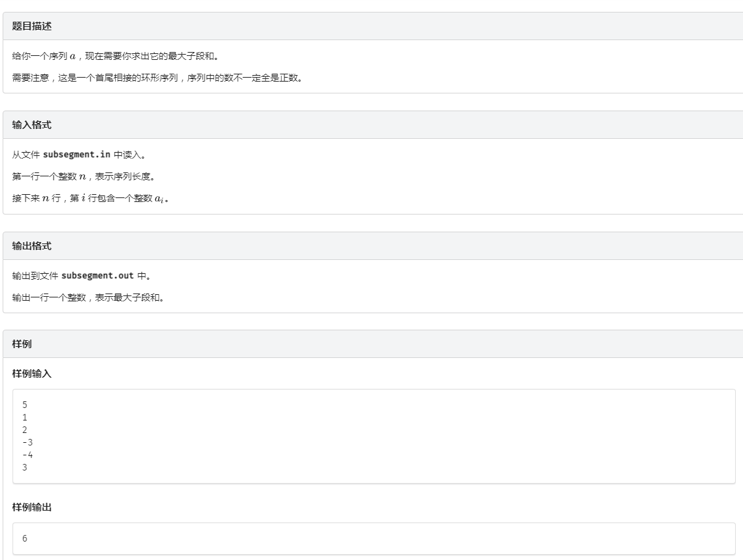This screenshot has width=743, height=560.
Task: Click the sample output value 6
Action: [x=25, y=539]
